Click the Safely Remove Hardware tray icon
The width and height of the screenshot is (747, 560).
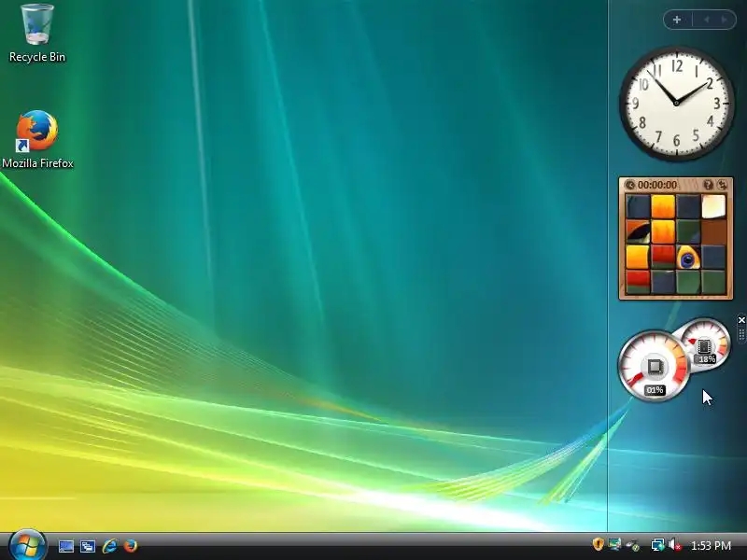tap(633, 545)
